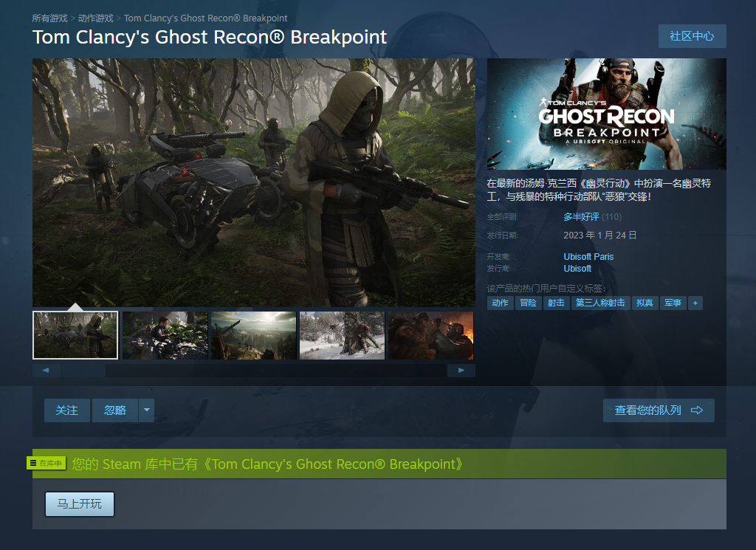Click 查看您的队列 view your queue button

tap(659, 410)
